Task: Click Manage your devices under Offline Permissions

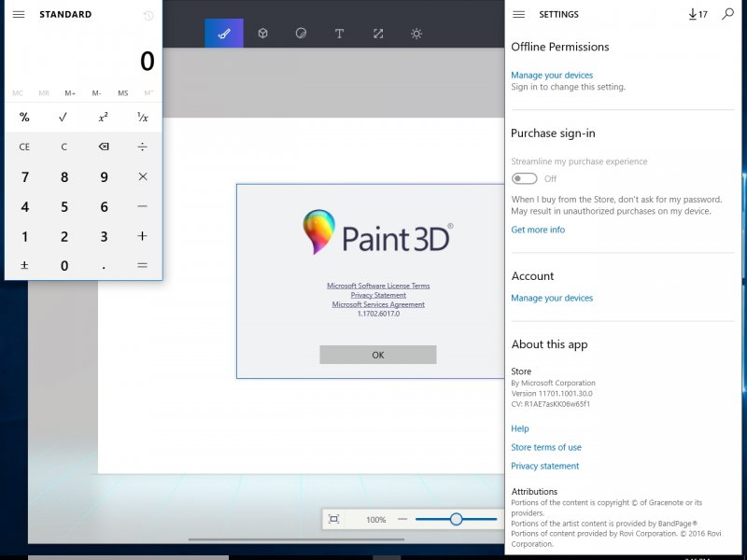Action: tap(552, 76)
